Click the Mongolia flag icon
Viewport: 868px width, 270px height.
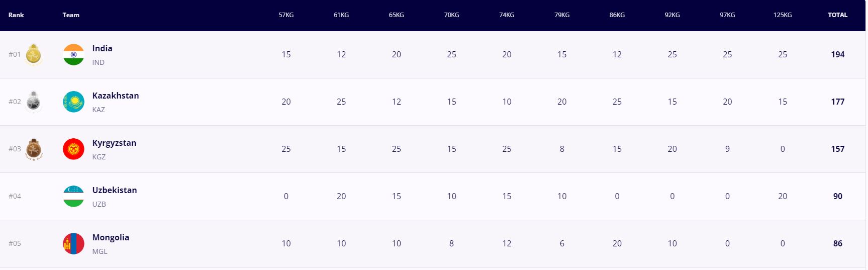[73, 244]
